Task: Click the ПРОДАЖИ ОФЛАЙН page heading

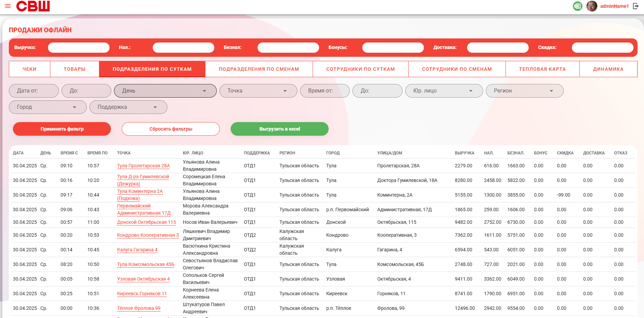Action: tap(40, 30)
